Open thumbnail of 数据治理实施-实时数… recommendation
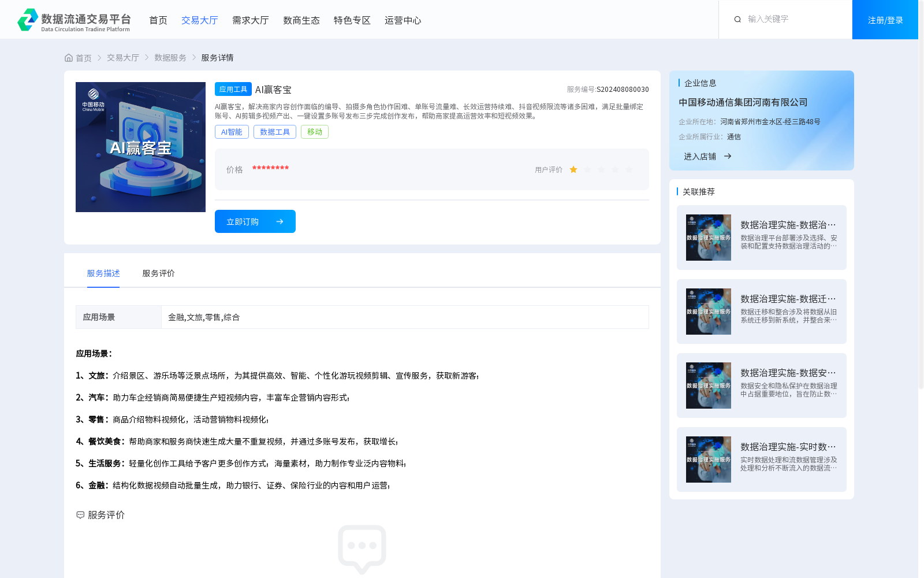924x578 pixels. [709, 460]
